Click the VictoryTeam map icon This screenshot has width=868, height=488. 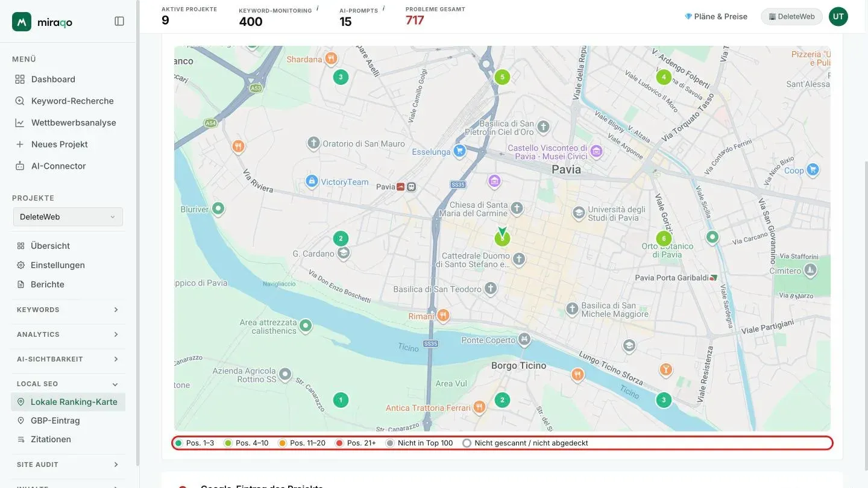312,181
